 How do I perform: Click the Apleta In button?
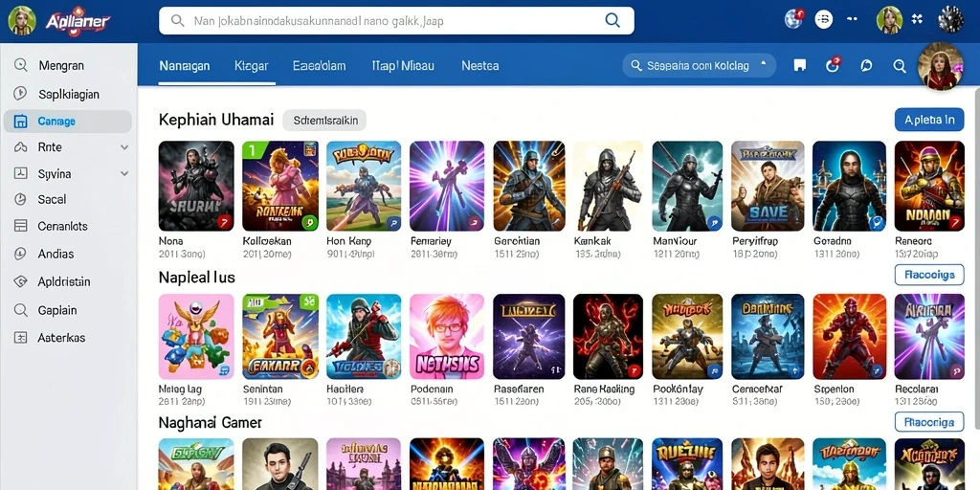[x=929, y=120]
